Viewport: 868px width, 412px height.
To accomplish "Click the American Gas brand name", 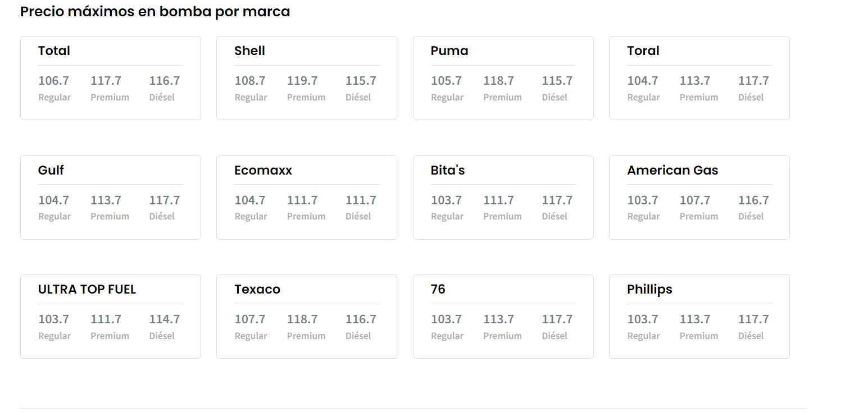I will pos(672,170).
